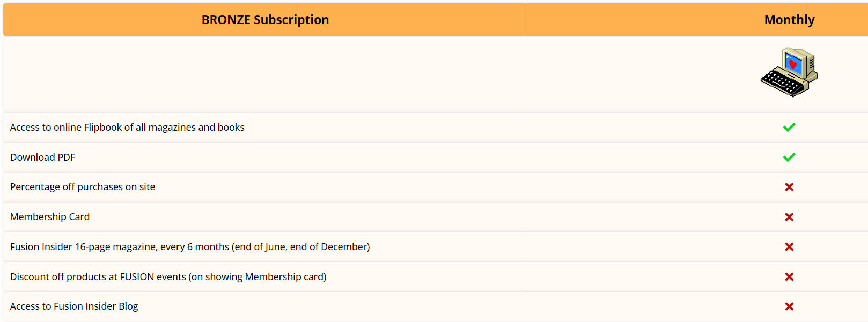
Task: Click the '(on showing Membership card)' note
Action: click(x=258, y=277)
